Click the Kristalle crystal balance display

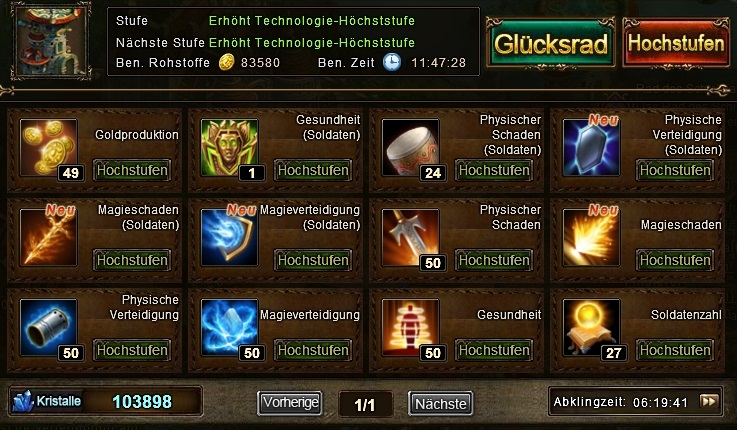click(106, 401)
